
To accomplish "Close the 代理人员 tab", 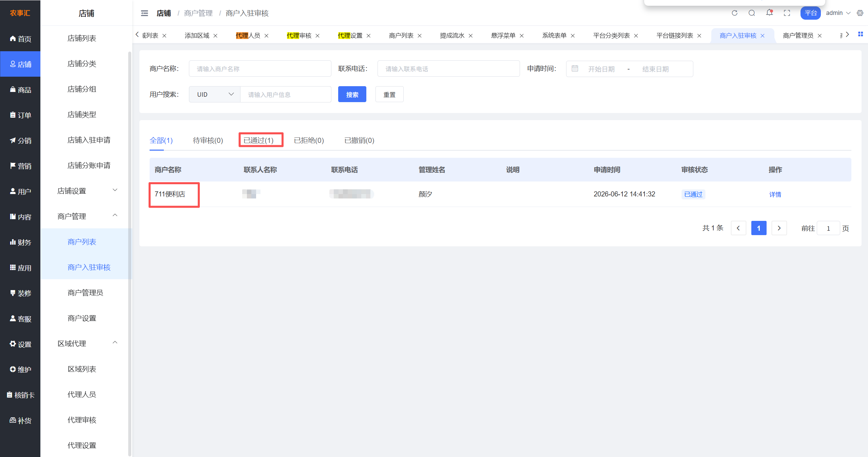I will (x=267, y=36).
